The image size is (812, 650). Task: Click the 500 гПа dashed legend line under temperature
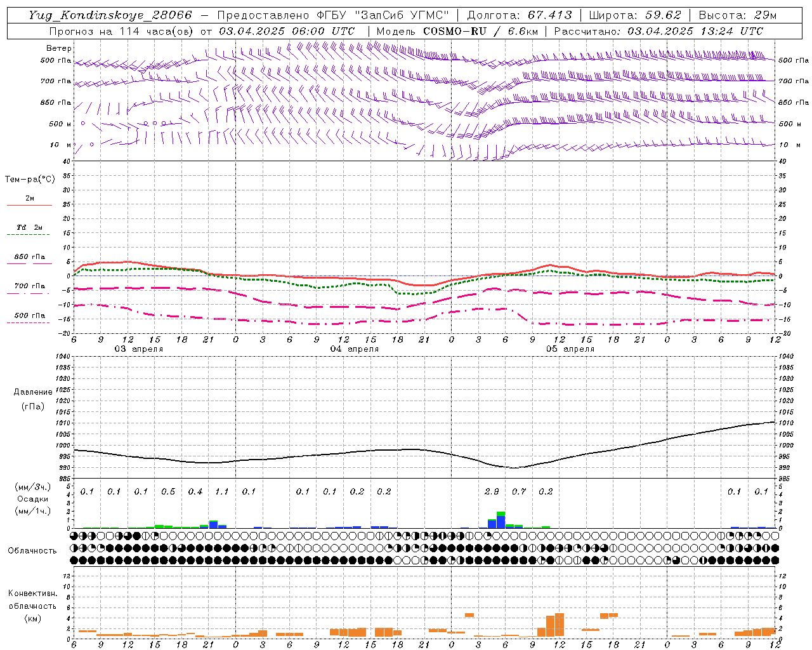28,322
